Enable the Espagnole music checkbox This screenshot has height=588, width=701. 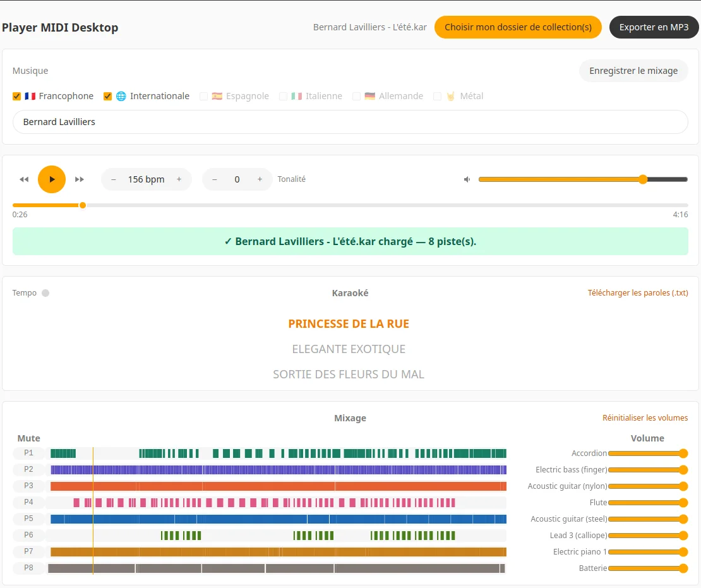[x=203, y=96]
